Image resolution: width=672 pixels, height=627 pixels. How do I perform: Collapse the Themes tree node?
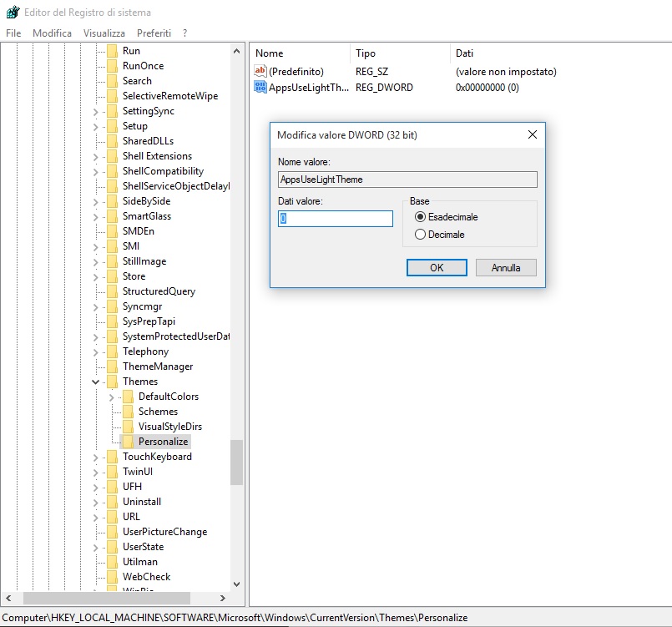[x=95, y=382]
